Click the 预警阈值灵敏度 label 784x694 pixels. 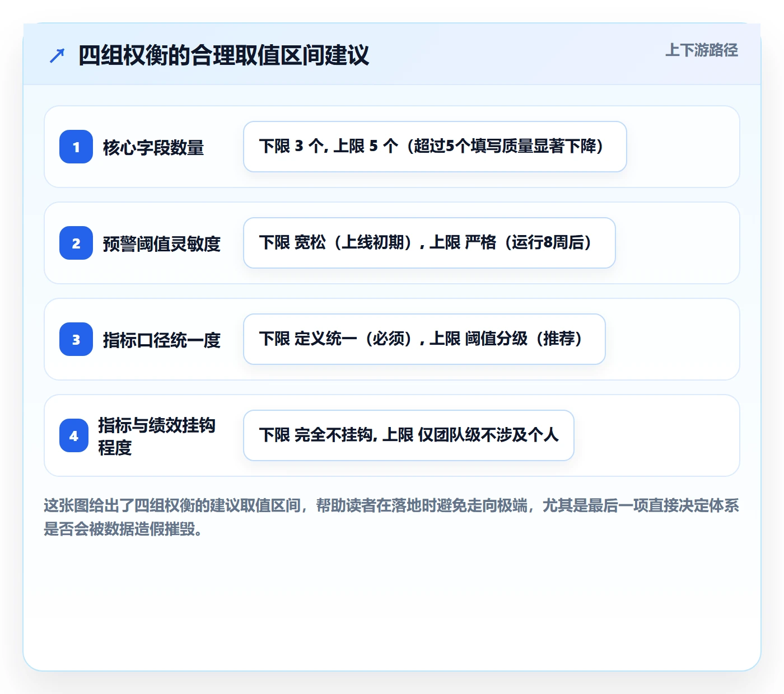(x=162, y=244)
